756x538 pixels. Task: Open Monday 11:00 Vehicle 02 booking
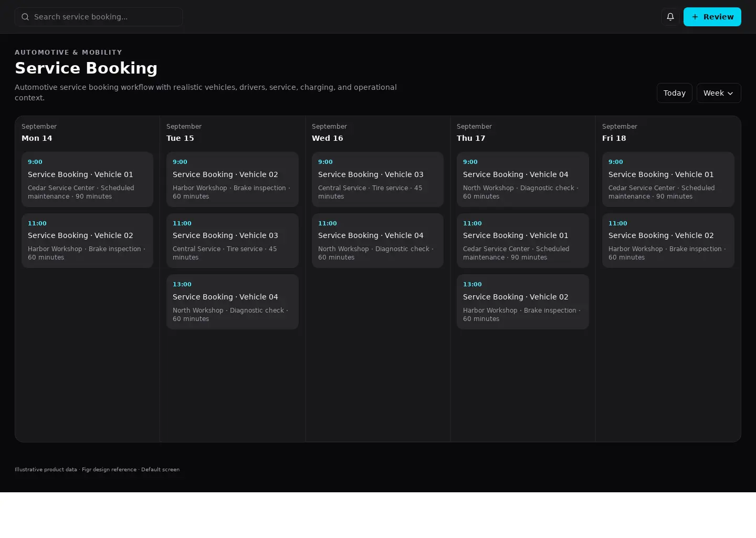(87, 241)
